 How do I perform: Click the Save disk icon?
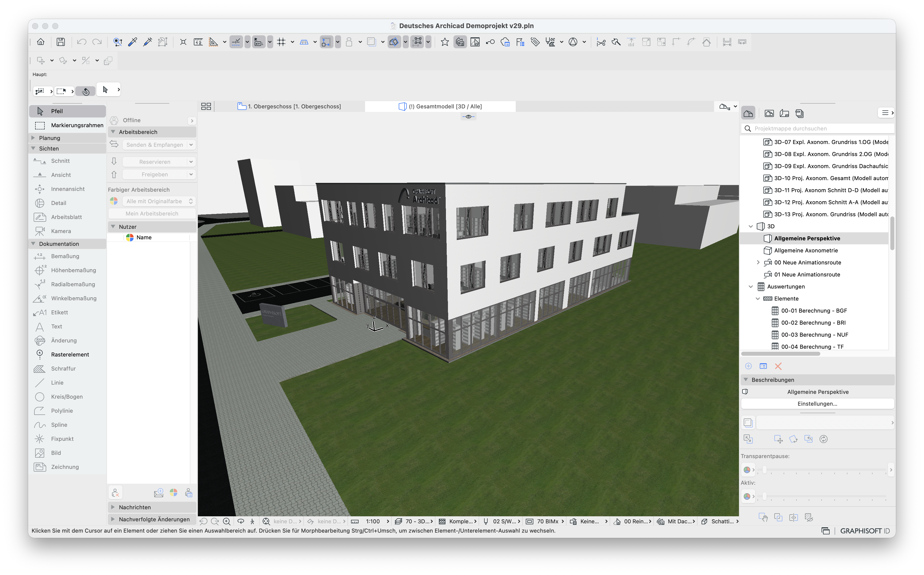pyautogui.click(x=61, y=42)
